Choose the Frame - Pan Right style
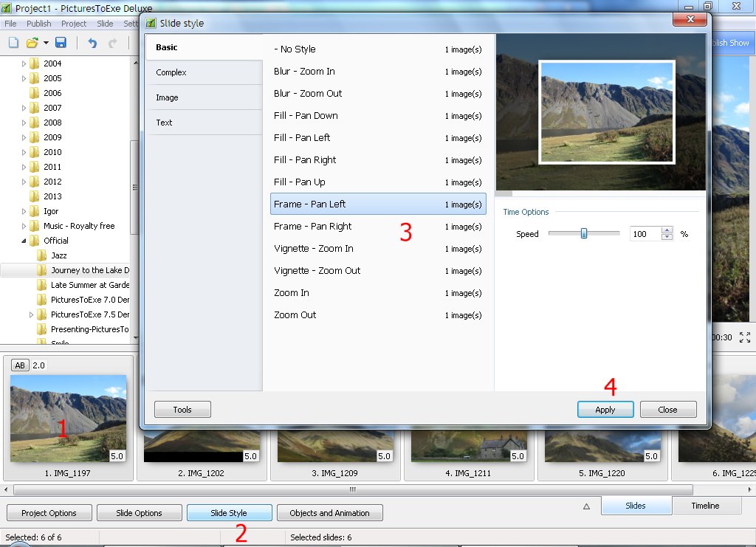 point(378,227)
